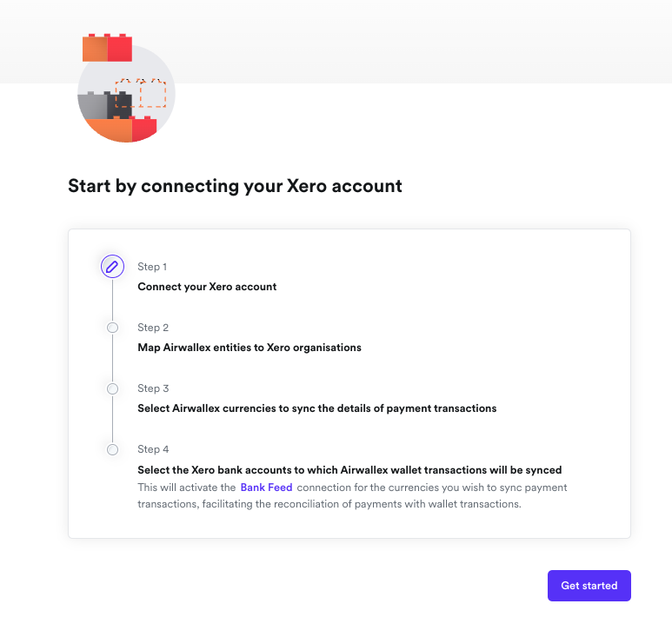Click the "Step 1" label
Screen dimensions: 672x637
pyautogui.click(x=152, y=267)
